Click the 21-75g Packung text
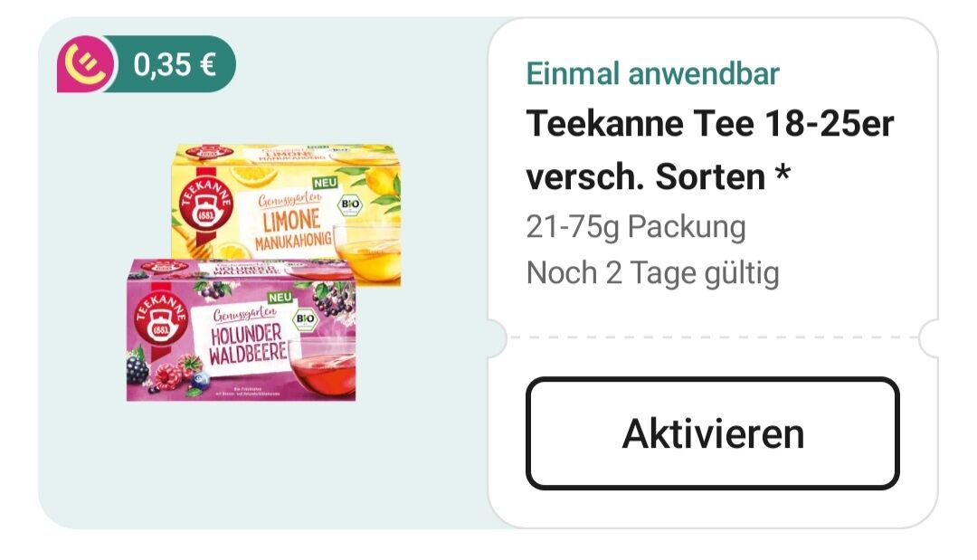The height and width of the screenshot is (560, 977). click(x=636, y=227)
